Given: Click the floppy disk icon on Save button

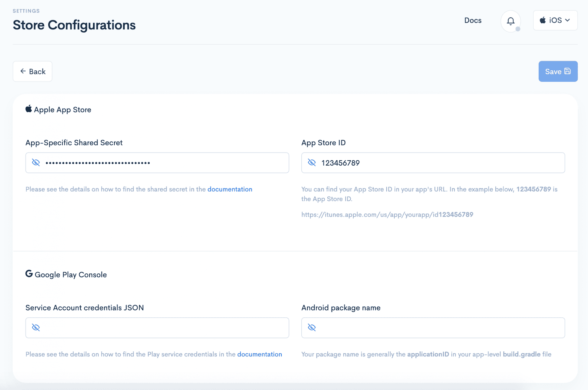Looking at the screenshot, I should [x=567, y=71].
